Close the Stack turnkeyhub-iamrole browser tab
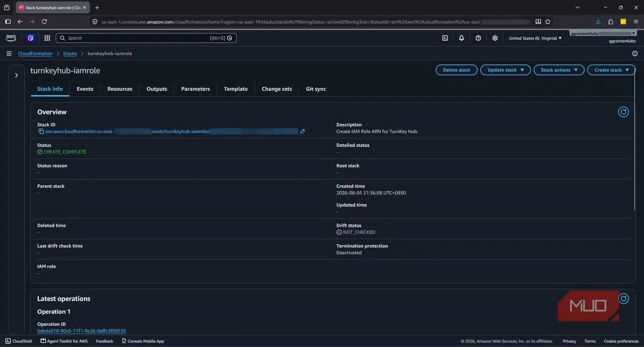 point(85,8)
